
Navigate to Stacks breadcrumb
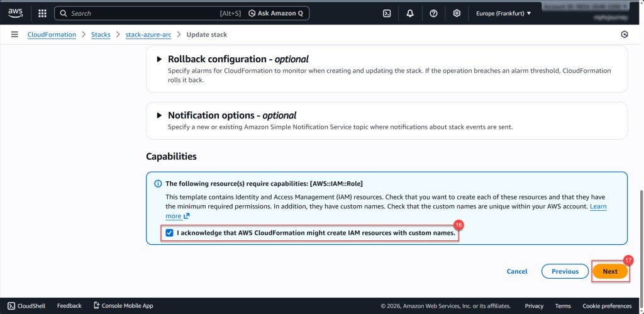click(101, 35)
